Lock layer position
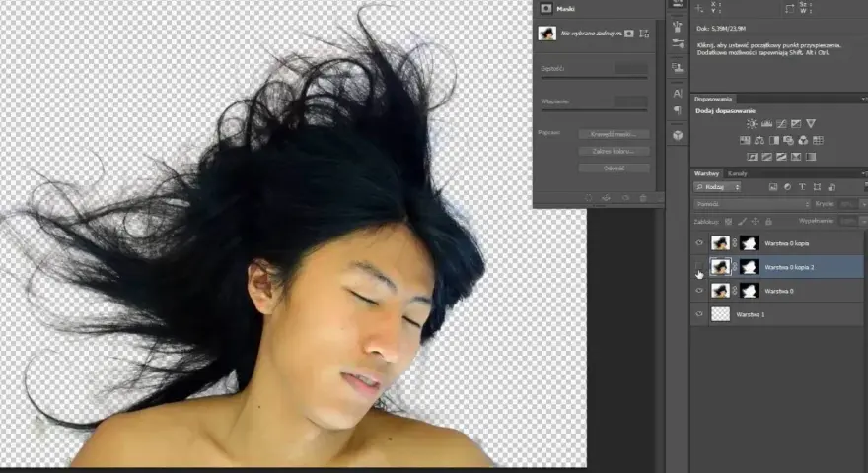This screenshot has height=473, width=868. pyautogui.click(x=756, y=222)
